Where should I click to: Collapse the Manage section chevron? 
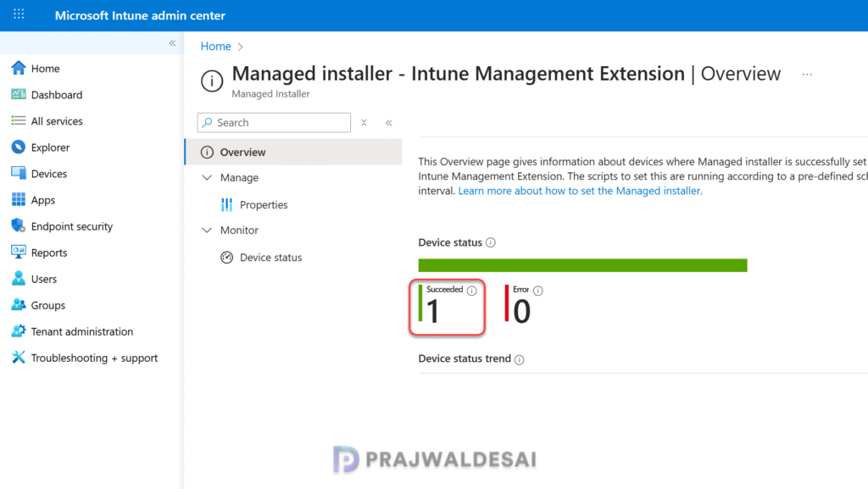[207, 178]
